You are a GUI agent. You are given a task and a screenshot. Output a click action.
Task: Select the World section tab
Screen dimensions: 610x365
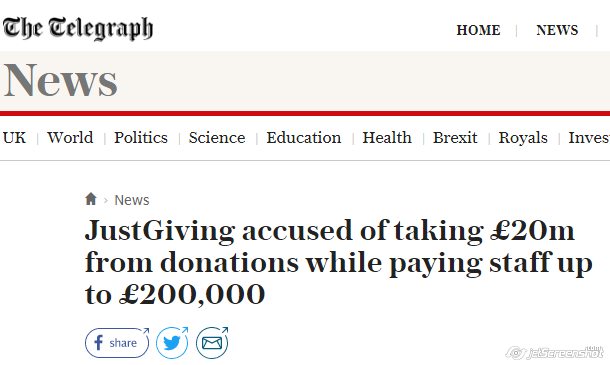point(70,138)
